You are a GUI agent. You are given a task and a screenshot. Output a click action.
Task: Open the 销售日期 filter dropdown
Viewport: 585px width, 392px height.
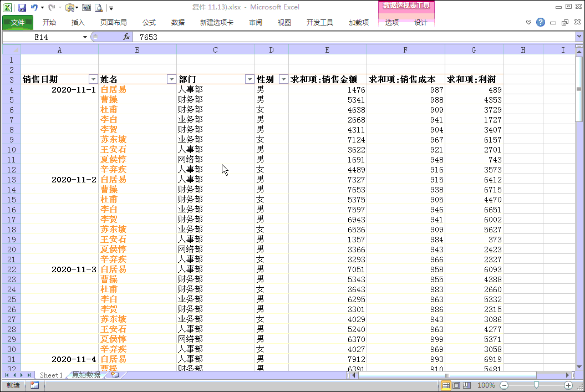pyautogui.click(x=93, y=79)
